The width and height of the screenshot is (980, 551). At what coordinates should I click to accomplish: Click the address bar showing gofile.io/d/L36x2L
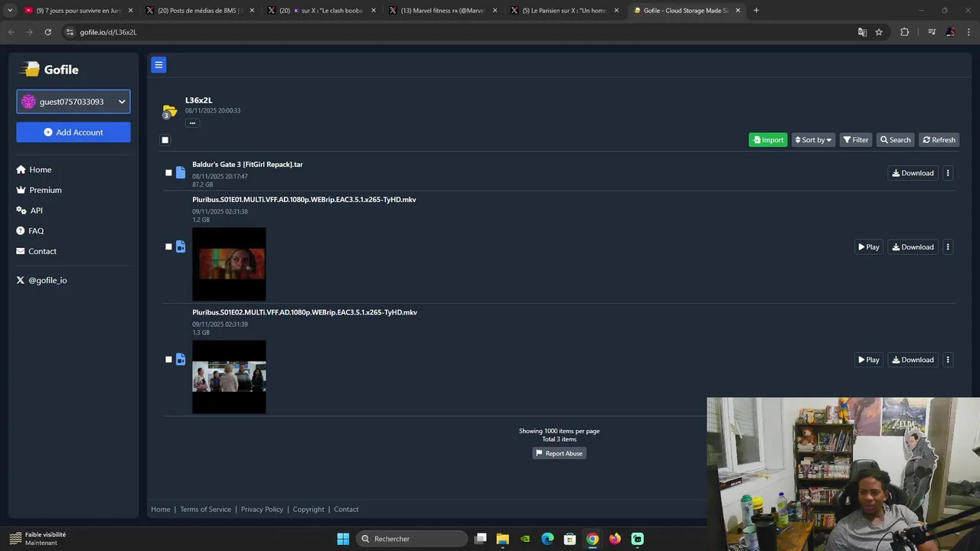coord(459,32)
